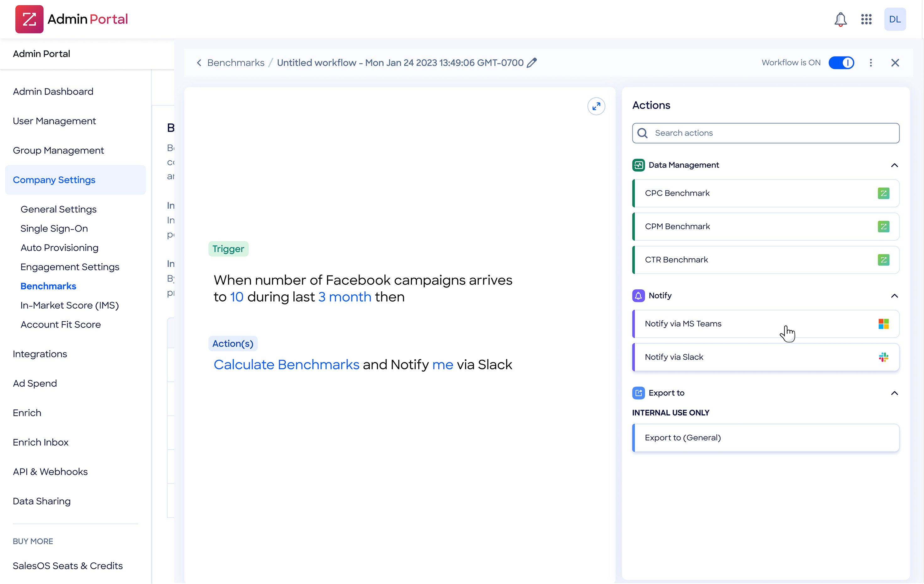Click the 3 month trigger value
This screenshot has width=924, height=584.
pos(344,297)
